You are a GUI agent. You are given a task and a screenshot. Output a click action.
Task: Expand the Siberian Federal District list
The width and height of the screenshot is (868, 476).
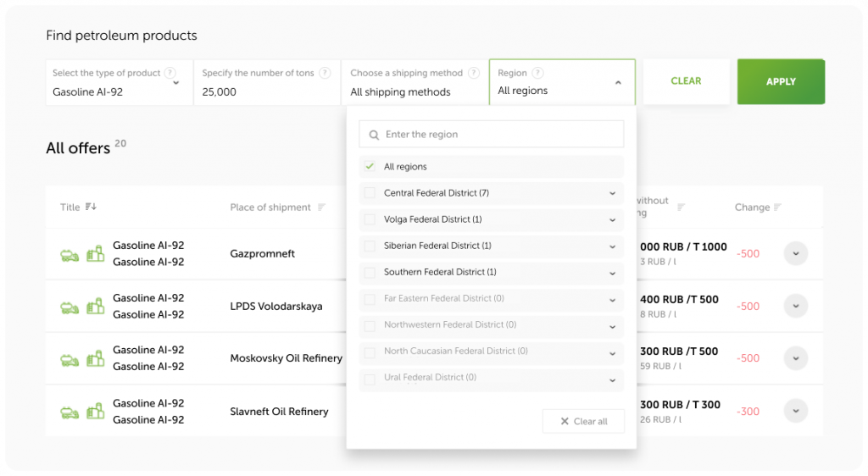click(x=612, y=246)
